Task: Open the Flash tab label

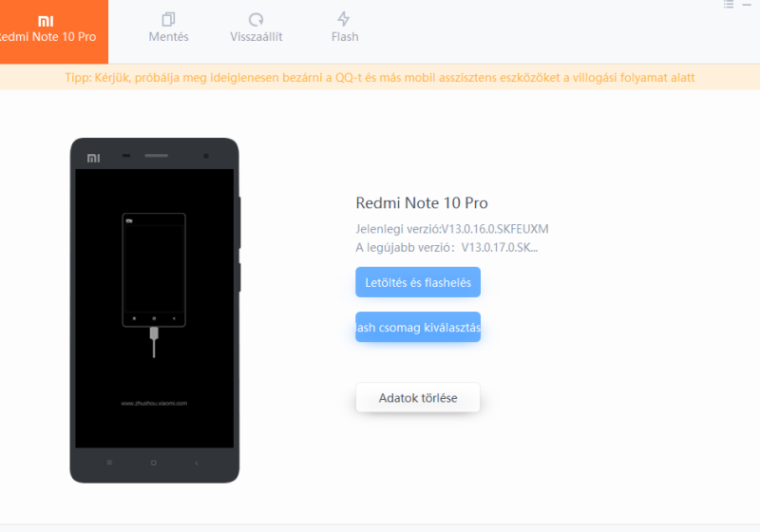Action: [345, 37]
